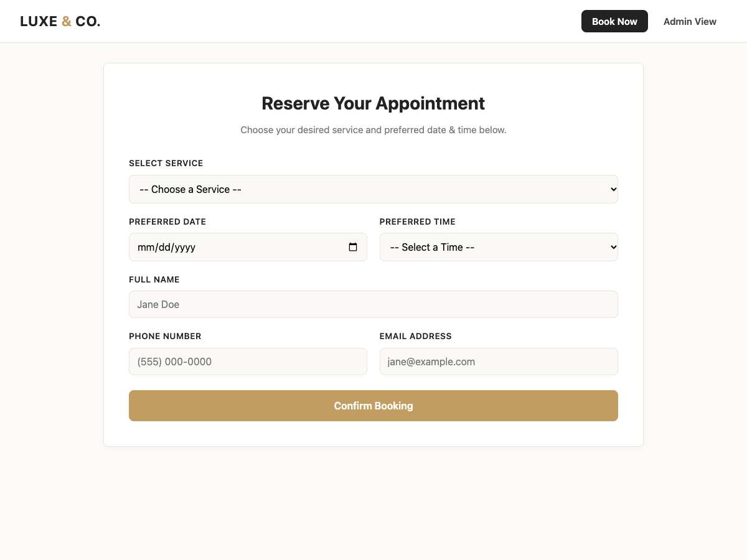Click the EMAIL ADDRESS label
The image size is (747, 560).
[416, 336]
